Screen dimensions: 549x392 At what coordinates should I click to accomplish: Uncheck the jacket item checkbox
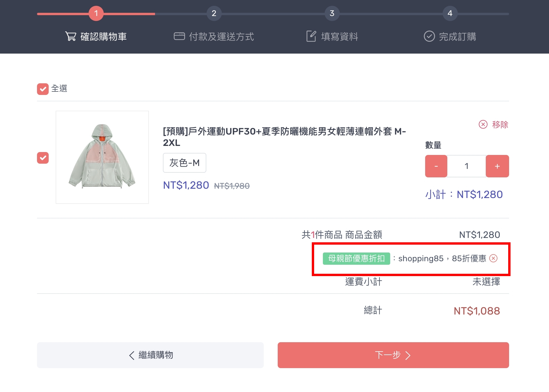43,158
